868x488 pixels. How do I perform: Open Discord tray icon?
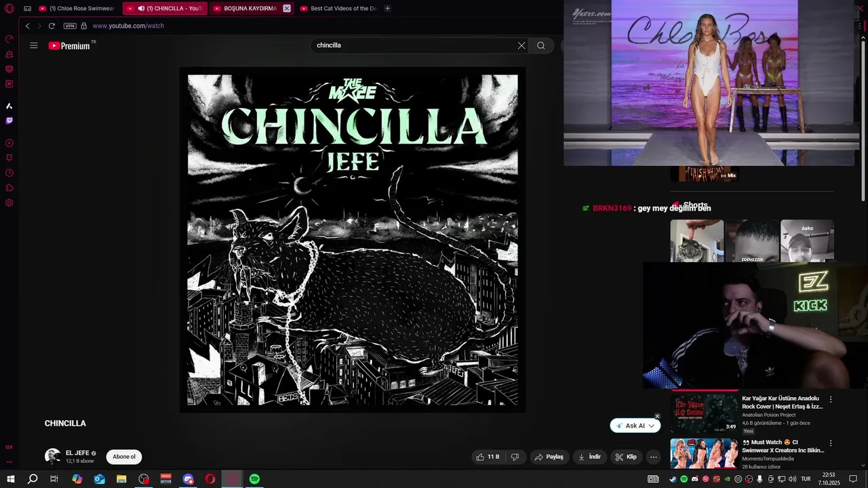click(694, 479)
